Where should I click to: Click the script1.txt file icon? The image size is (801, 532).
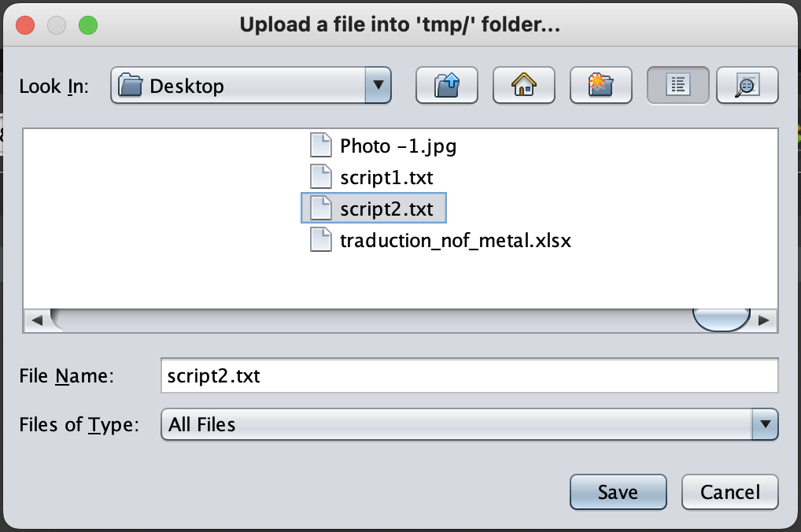[321, 177]
